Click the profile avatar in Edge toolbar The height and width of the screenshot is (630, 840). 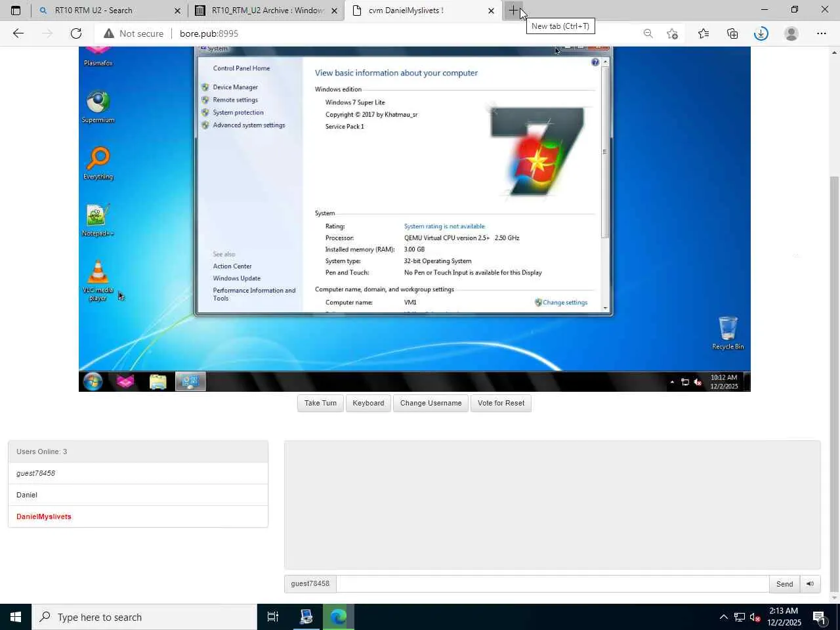pyautogui.click(x=791, y=33)
